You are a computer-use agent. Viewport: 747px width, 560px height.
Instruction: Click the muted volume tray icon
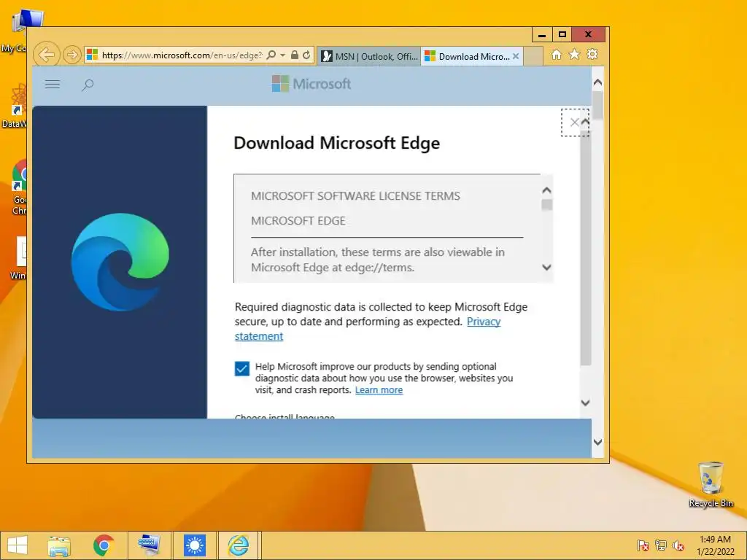click(x=678, y=545)
